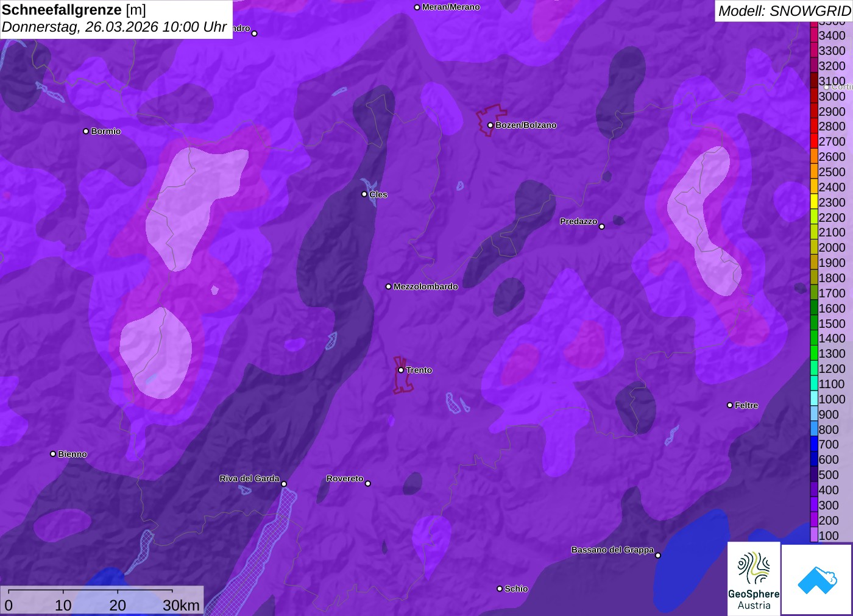Select the blue legend swatch for 700
This screenshot has height=616, width=853.
click(x=814, y=444)
